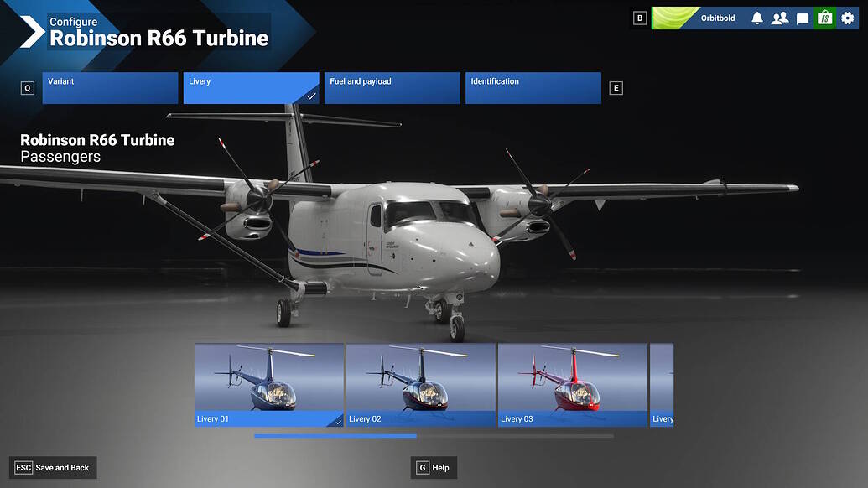Open the FS Marketplace icon

(x=823, y=17)
